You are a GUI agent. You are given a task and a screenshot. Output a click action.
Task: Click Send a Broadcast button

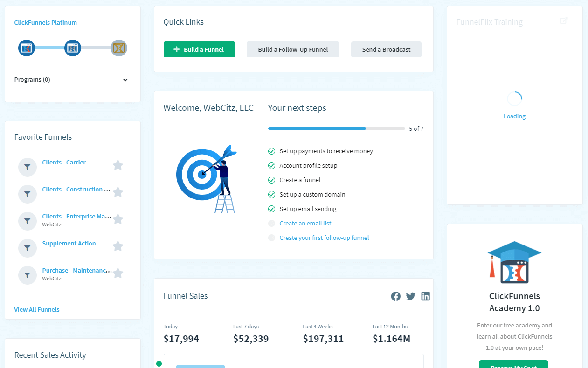pyautogui.click(x=386, y=49)
